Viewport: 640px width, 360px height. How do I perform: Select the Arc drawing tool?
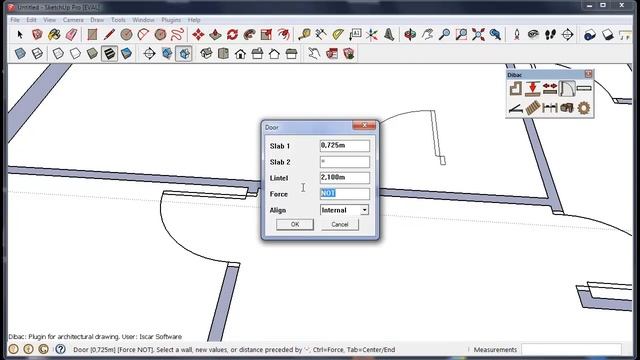[143, 35]
